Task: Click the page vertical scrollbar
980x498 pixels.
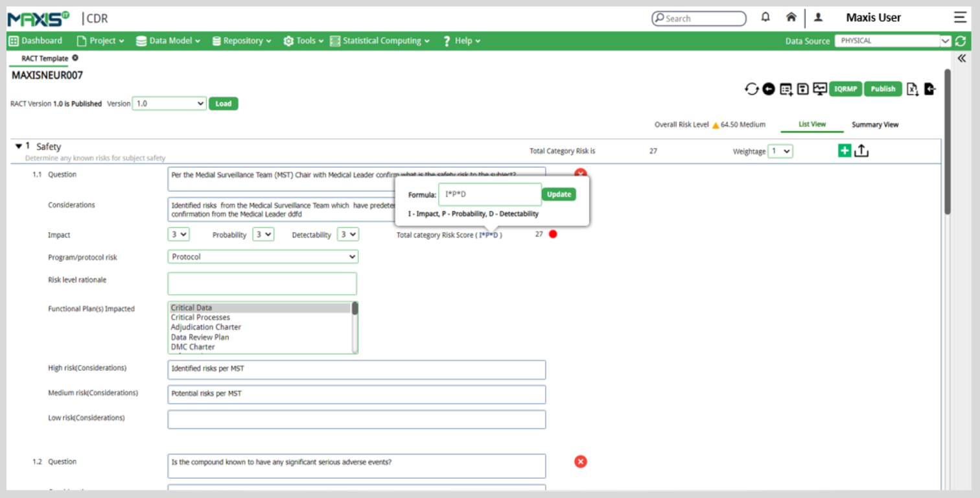Action: click(947, 143)
